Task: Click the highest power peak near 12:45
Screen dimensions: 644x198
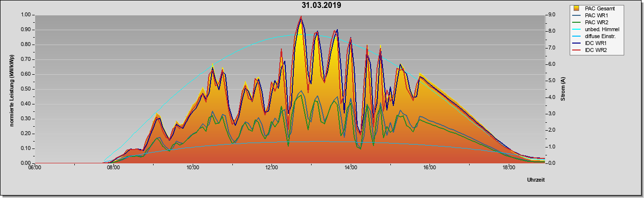Action: point(301,17)
